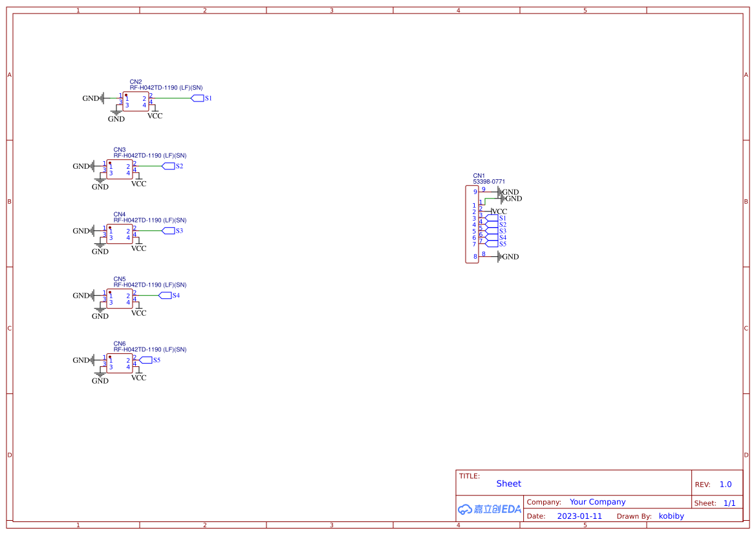
Task: Click the green wire between CN2 and S1
Action: pos(171,98)
